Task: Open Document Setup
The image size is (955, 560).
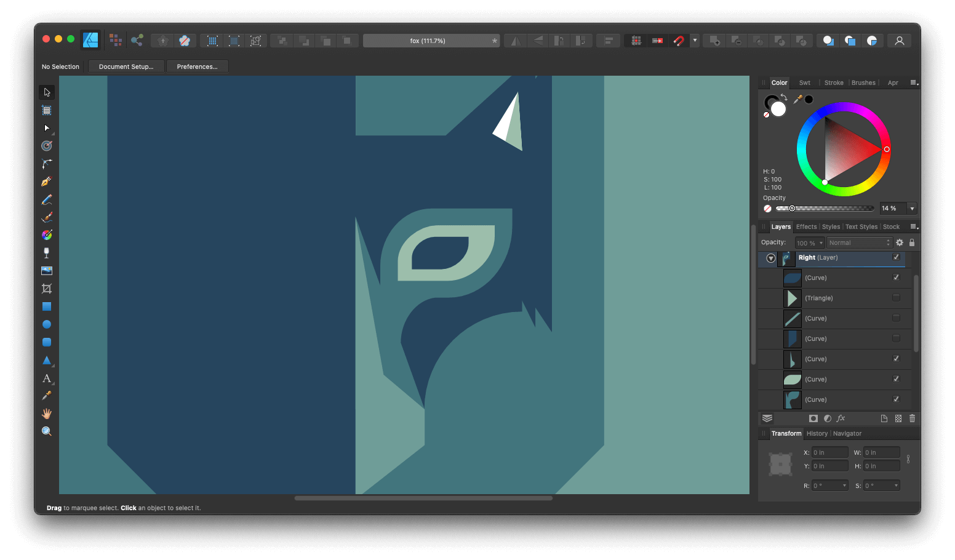Action: pyautogui.click(x=126, y=66)
